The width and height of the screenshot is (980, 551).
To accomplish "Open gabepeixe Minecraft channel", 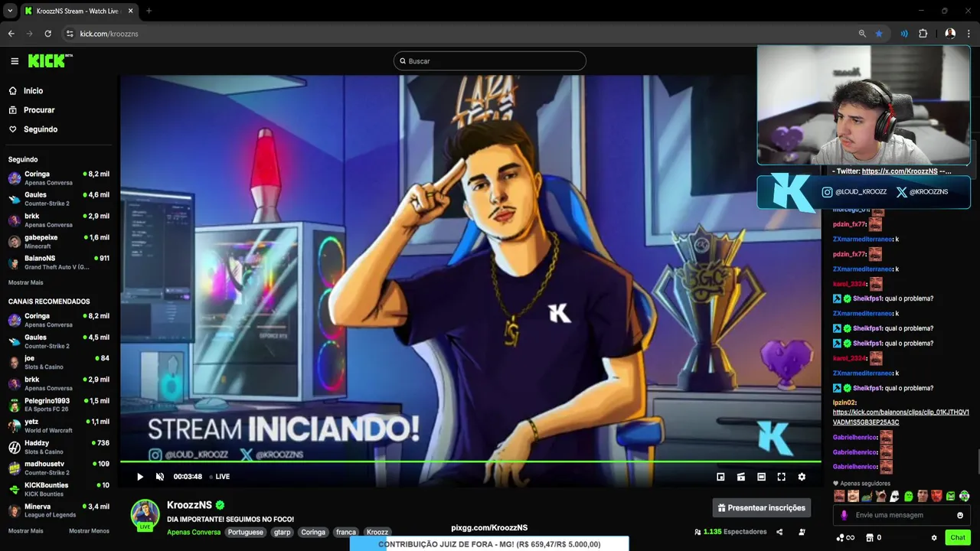I will coord(58,241).
